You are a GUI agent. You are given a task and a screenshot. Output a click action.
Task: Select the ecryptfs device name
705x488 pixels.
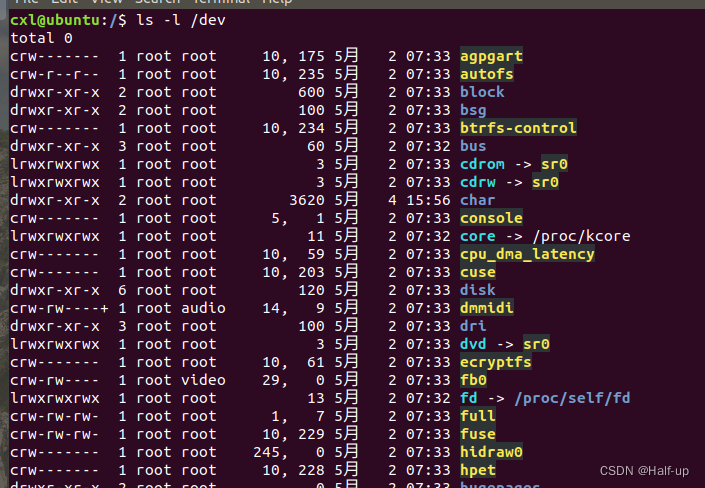click(495, 362)
